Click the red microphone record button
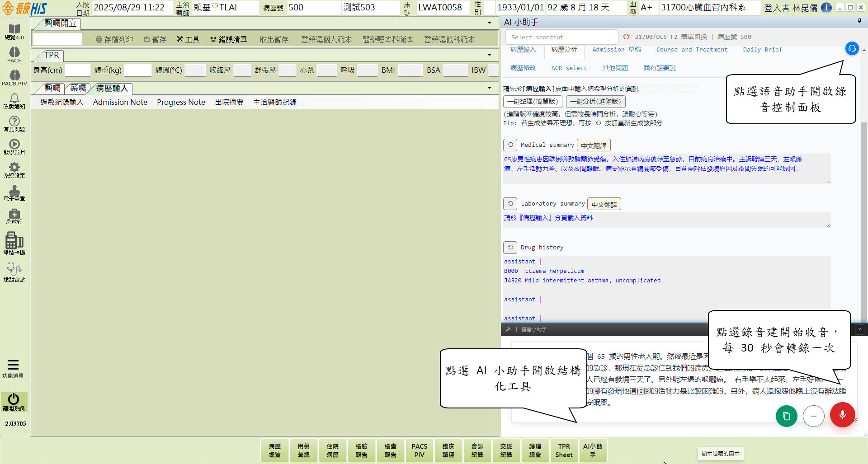868x464 pixels. (x=842, y=415)
